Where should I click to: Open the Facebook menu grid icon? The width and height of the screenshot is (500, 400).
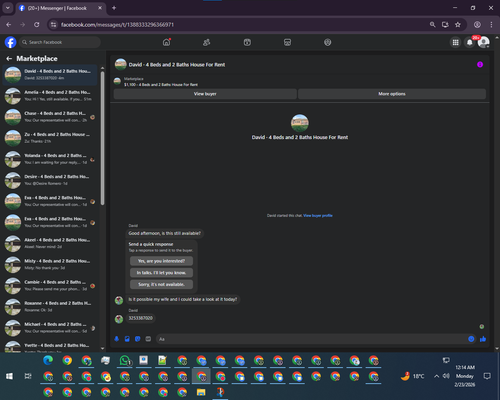tap(455, 42)
